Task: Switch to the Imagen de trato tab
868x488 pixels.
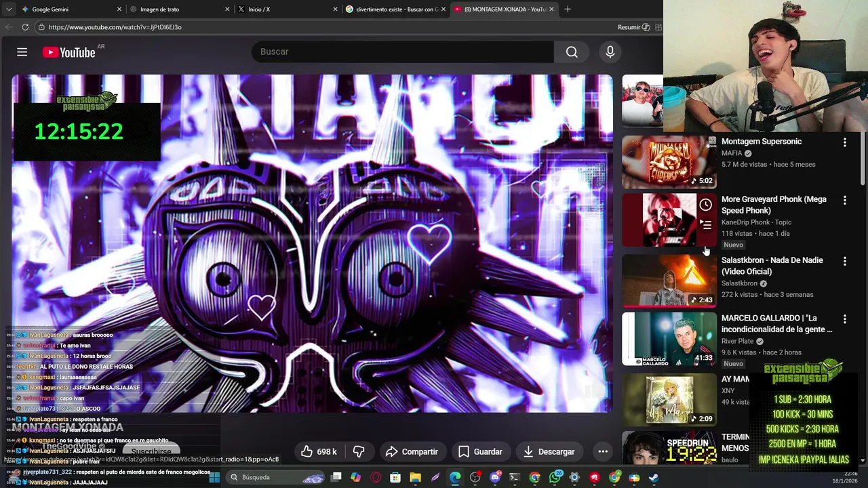Action: [x=179, y=9]
